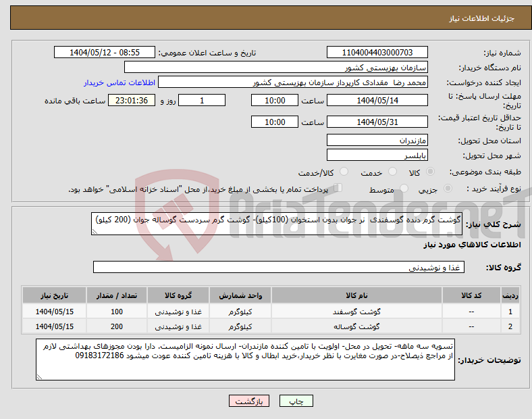Click the گروه کالا field غذا و نوشیدنی
Image resolution: width=532 pixels, height=419 pixels.
[279, 267]
